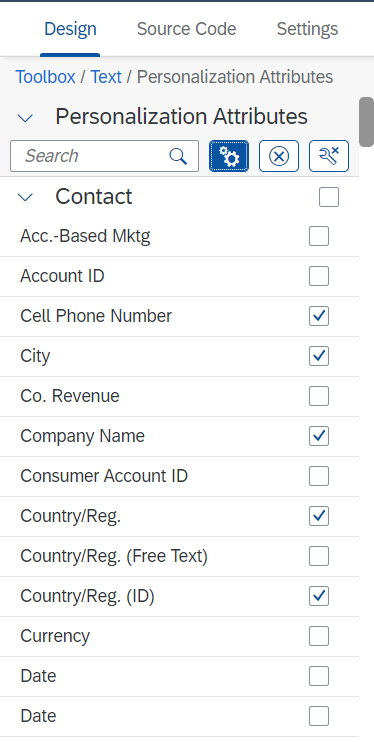The height and width of the screenshot is (742, 374).
Task: Click the wrench with X icon
Action: pos(329,156)
